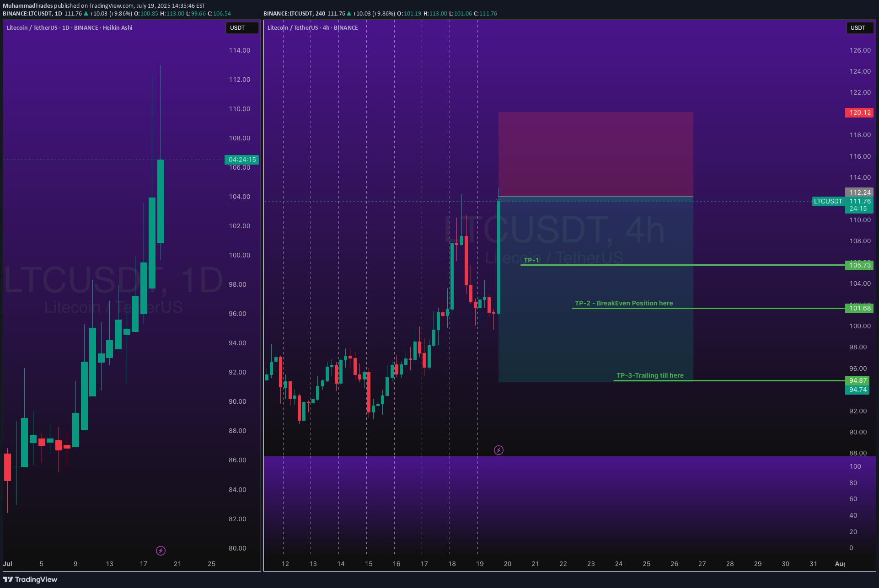This screenshot has height=588, width=879.
Task: Select the TP-2 - BreakEven Position here label
Action: (x=624, y=303)
